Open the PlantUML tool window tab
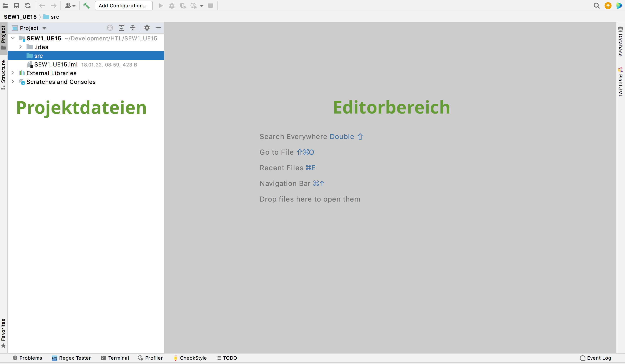 click(x=620, y=82)
